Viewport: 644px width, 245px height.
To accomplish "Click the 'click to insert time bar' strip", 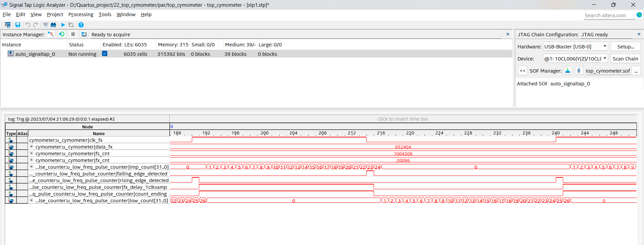I will coord(403,119).
